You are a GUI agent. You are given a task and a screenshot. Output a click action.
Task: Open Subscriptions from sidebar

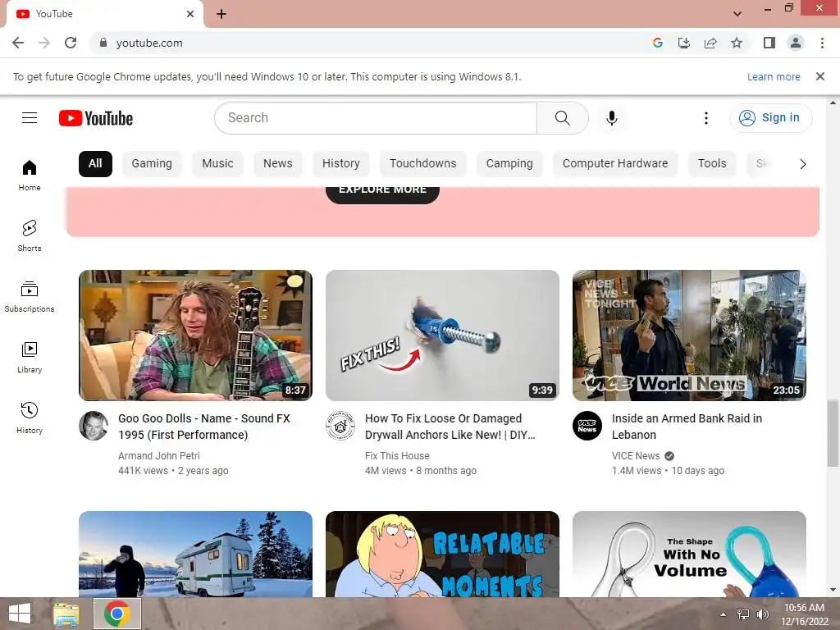[30, 296]
